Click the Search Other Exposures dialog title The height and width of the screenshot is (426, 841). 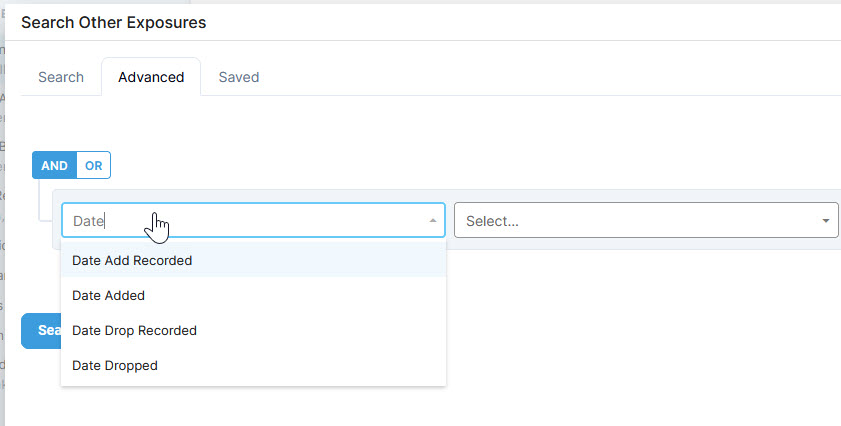(114, 23)
